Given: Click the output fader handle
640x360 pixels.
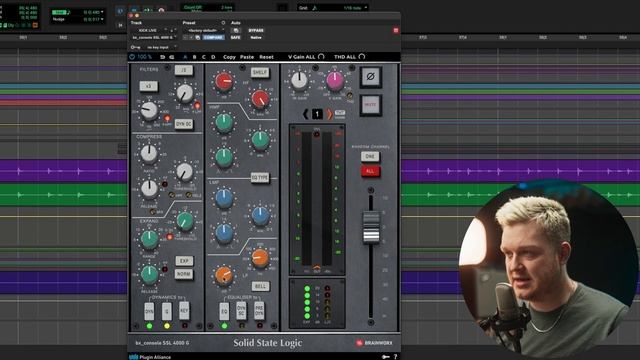Looking at the screenshot, I should tap(371, 228).
